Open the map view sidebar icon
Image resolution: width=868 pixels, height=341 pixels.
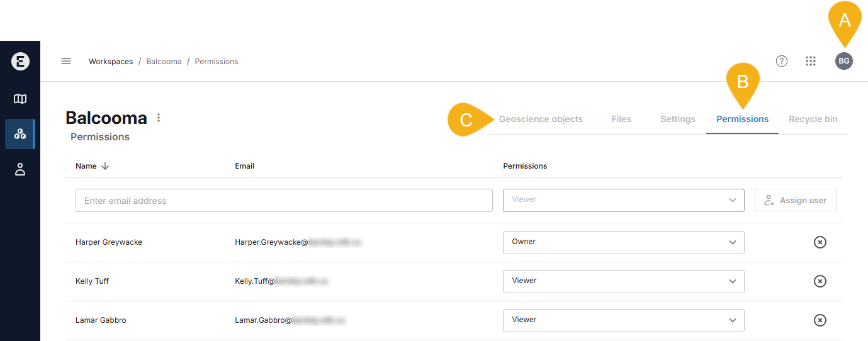(x=20, y=99)
